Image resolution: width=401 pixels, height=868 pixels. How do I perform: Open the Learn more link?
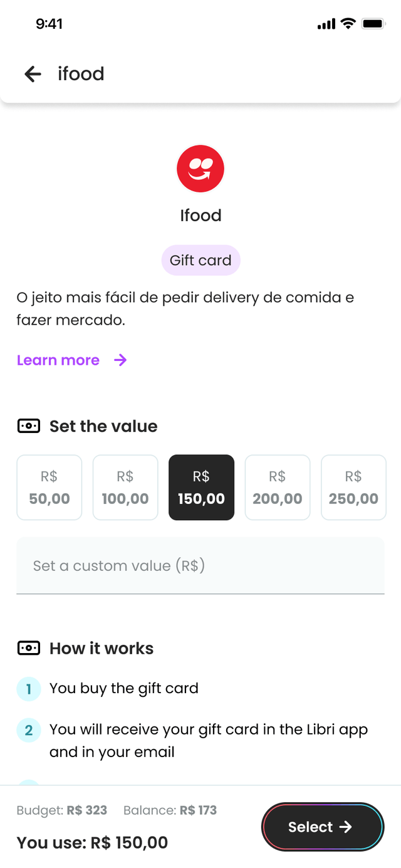tap(58, 360)
